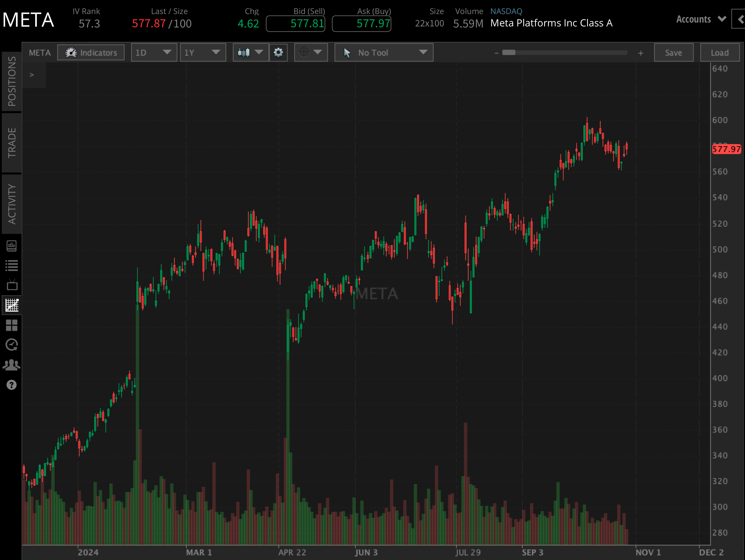Open the 1Y range dropdown
This screenshot has width=745, height=560.
point(203,53)
